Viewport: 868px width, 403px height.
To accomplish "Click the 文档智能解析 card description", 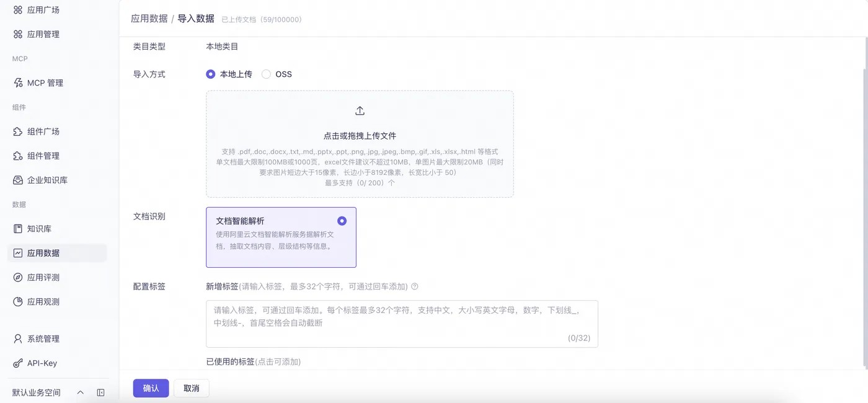I will 275,241.
